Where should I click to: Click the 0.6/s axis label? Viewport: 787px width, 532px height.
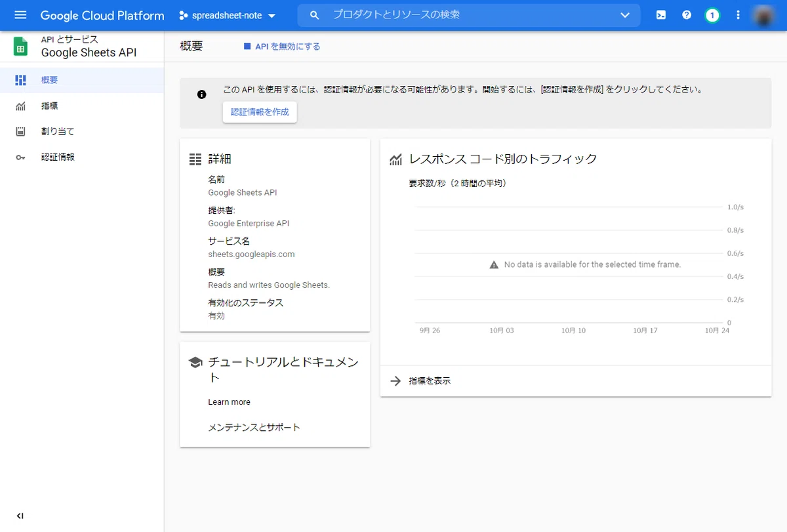(x=735, y=253)
